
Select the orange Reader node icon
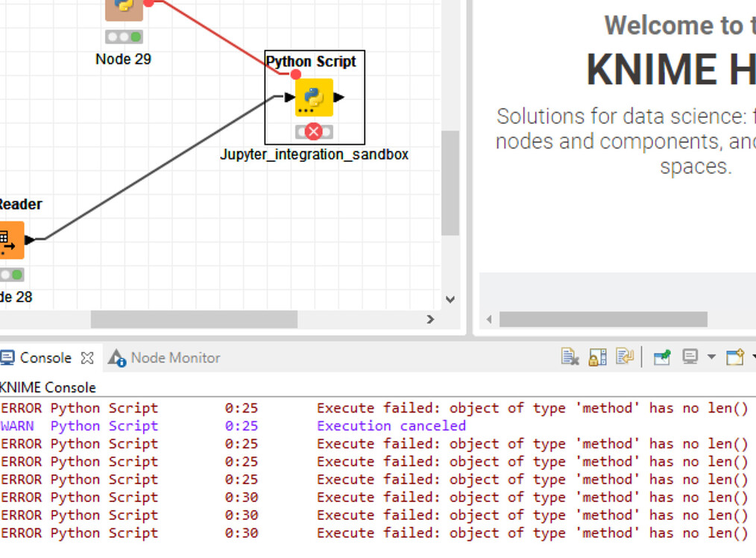point(9,240)
